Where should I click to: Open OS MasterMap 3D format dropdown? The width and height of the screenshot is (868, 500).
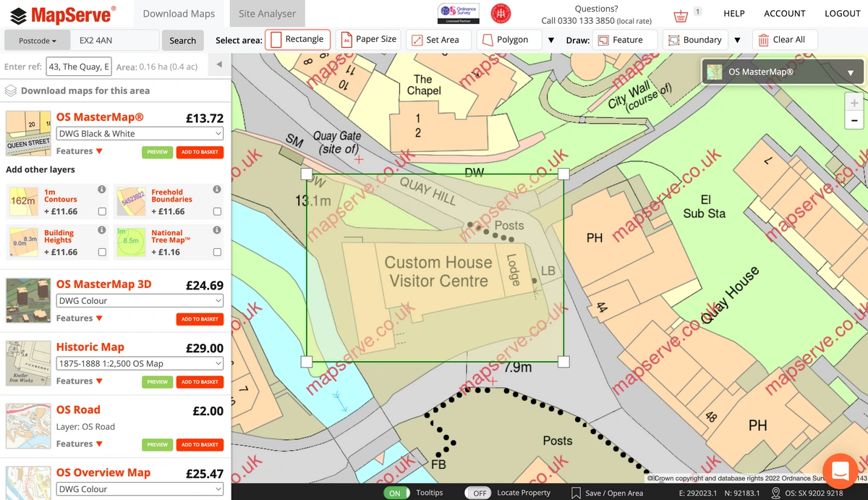[x=140, y=301]
